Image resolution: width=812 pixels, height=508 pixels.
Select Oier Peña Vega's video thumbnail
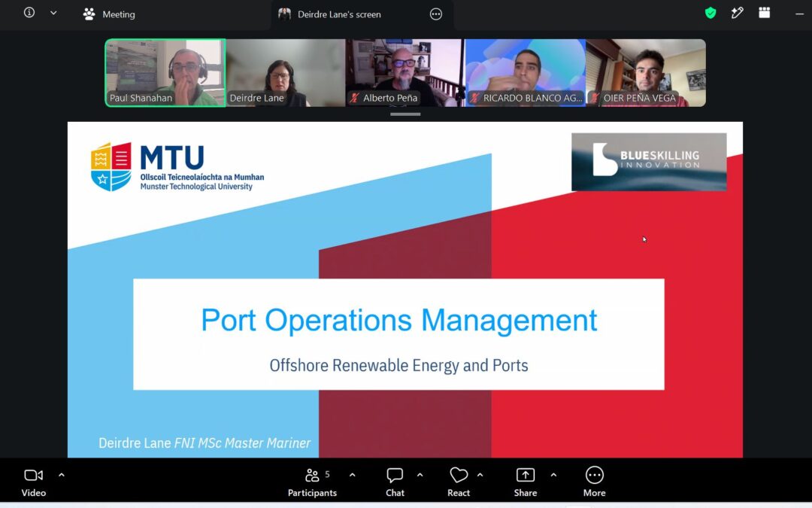tap(646, 72)
